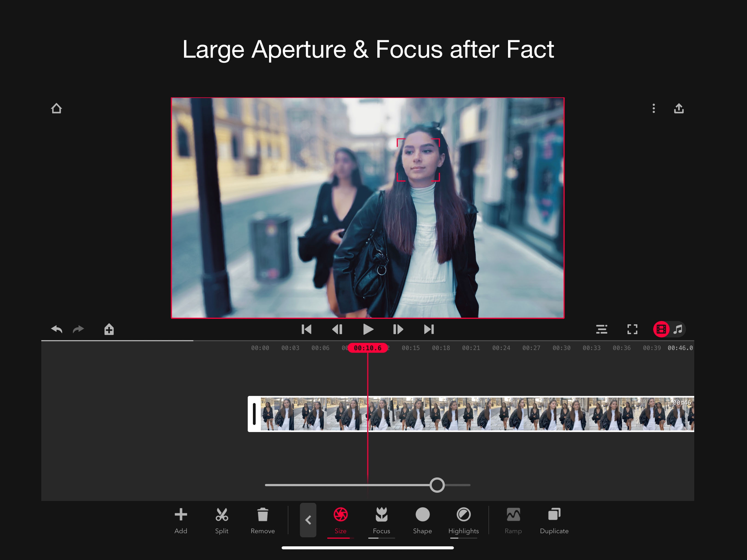This screenshot has height=560, width=747.
Task: Go to the home screen icon
Action: (x=56, y=109)
